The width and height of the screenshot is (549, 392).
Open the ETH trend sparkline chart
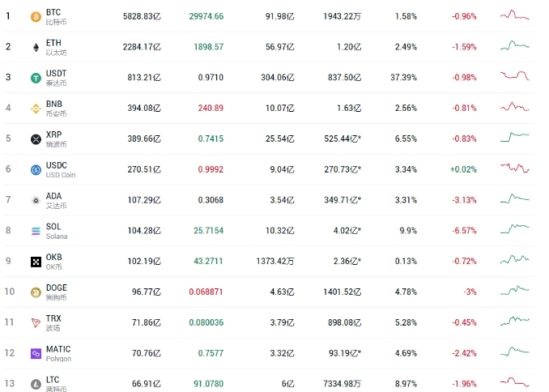click(x=515, y=45)
